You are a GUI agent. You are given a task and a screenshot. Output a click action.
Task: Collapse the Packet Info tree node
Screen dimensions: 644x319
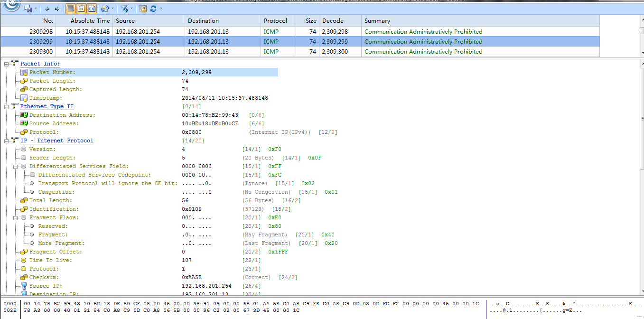[7, 64]
